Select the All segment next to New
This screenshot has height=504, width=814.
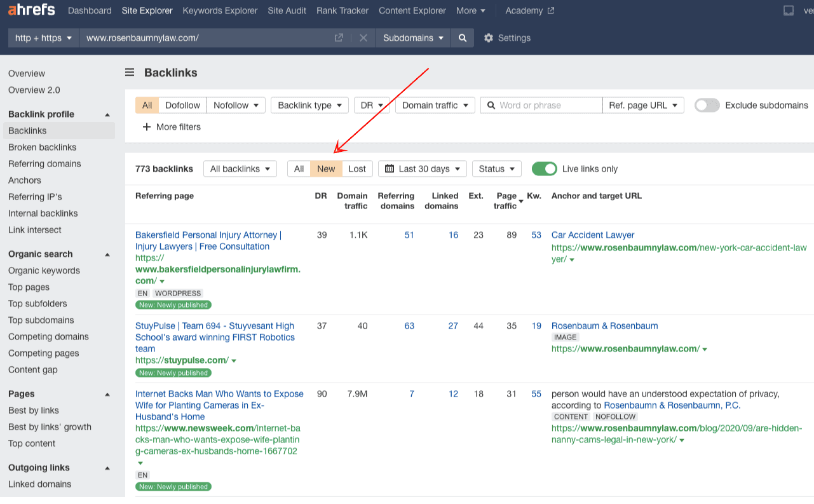[x=299, y=169]
